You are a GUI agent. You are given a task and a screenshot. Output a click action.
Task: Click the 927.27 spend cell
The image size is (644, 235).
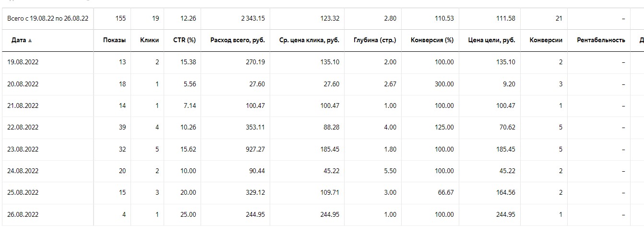254,149
